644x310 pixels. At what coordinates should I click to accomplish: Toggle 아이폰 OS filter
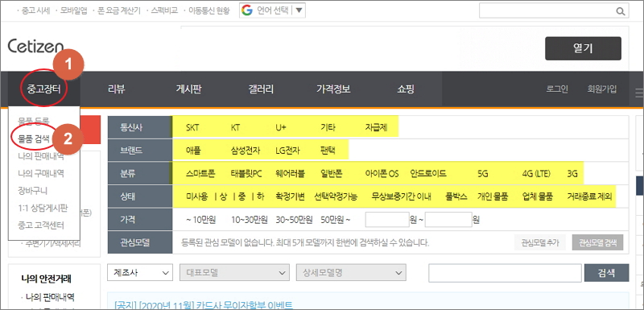pyautogui.click(x=382, y=173)
